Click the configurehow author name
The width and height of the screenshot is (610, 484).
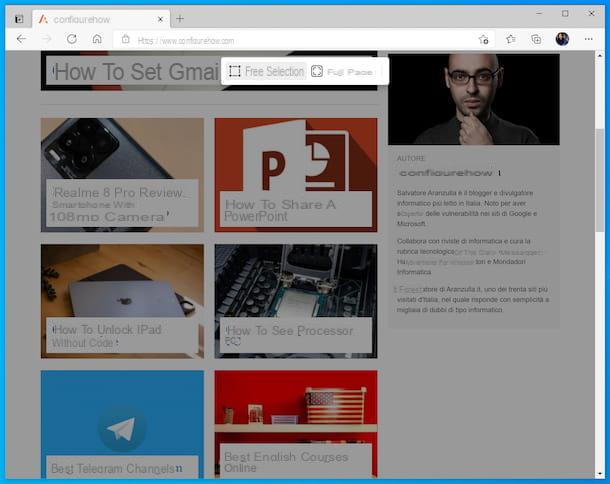point(446,173)
